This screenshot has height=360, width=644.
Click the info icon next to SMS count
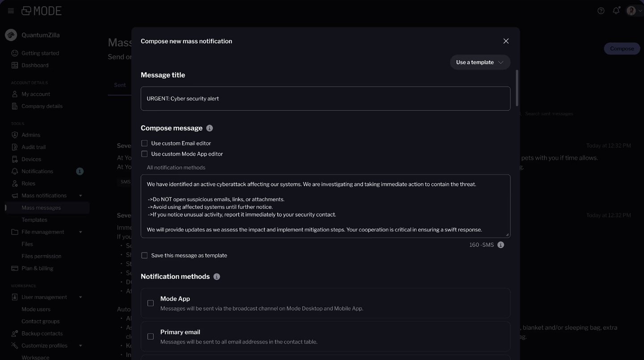(501, 245)
